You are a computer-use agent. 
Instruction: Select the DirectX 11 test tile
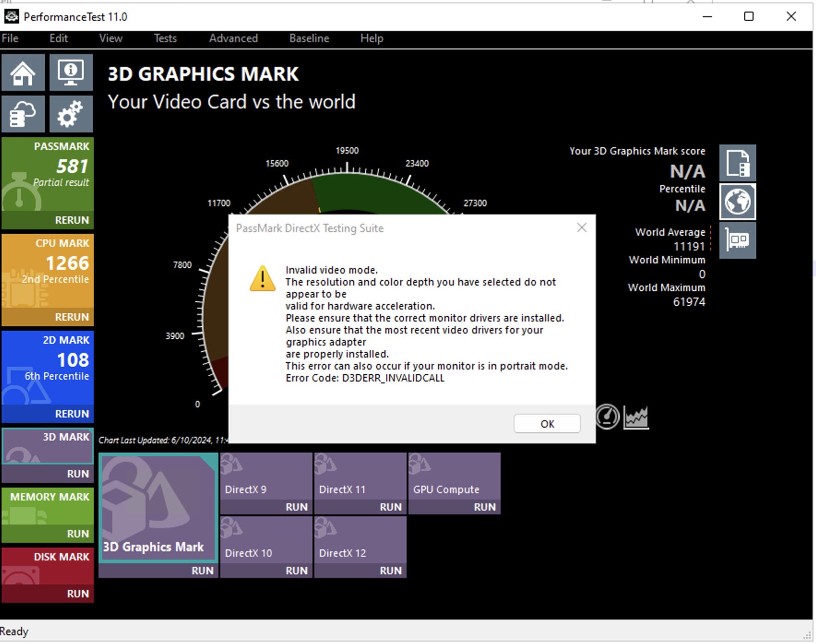pyautogui.click(x=360, y=476)
